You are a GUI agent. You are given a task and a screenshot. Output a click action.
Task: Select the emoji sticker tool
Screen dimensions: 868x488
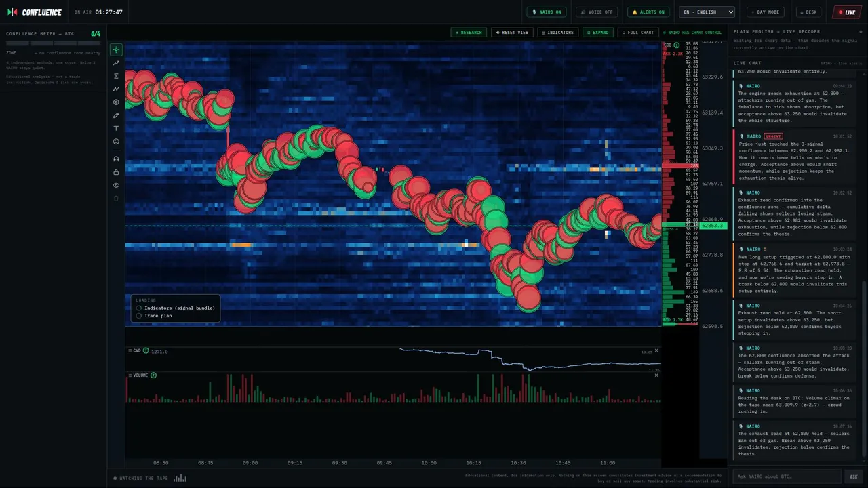coord(116,142)
